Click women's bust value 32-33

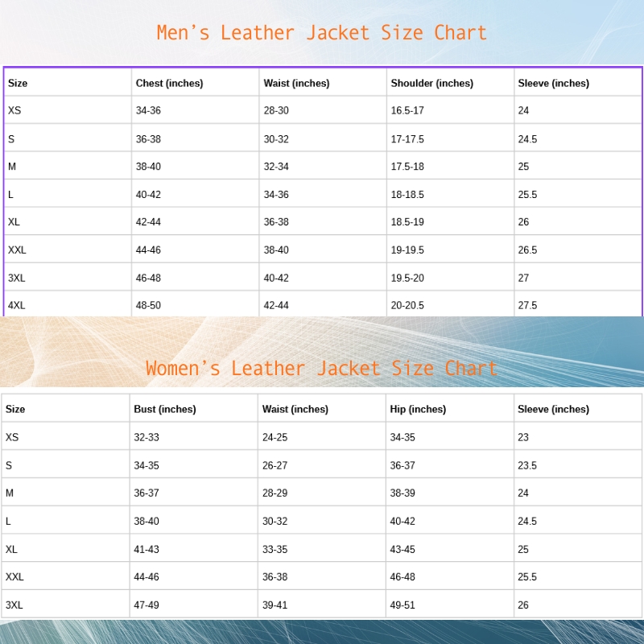point(147,437)
